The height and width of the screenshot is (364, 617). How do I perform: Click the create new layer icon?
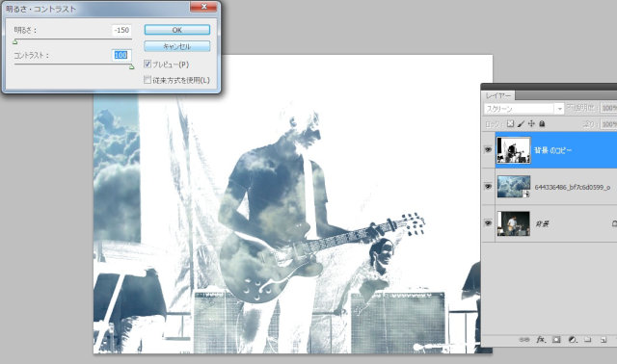tap(604, 340)
